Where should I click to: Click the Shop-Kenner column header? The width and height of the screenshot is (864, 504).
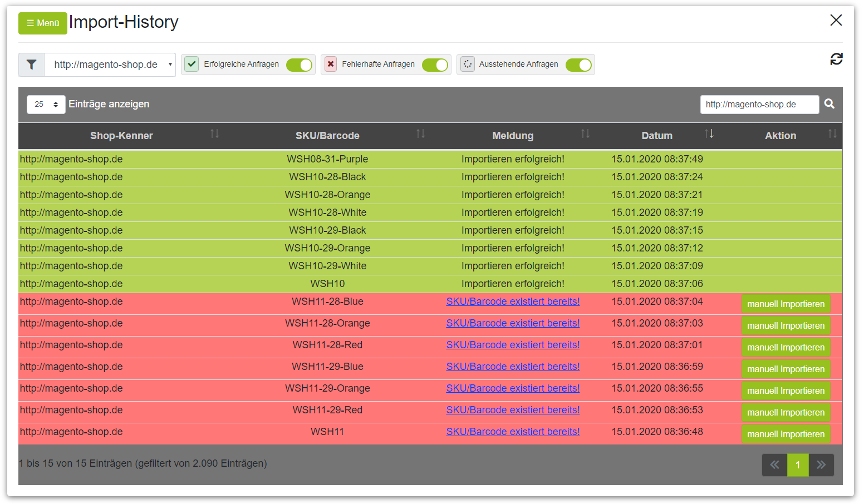[121, 136]
